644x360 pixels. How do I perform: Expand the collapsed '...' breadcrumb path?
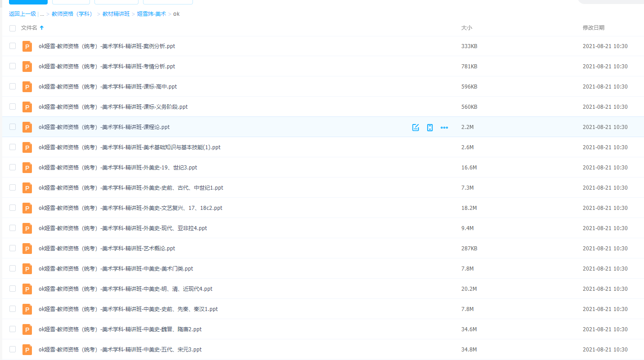pyautogui.click(x=42, y=14)
